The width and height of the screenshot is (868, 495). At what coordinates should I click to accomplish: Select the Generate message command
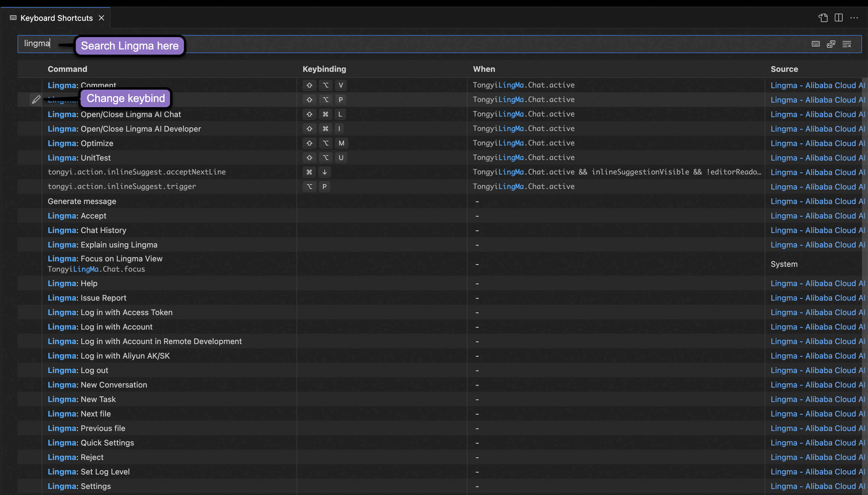439,201
